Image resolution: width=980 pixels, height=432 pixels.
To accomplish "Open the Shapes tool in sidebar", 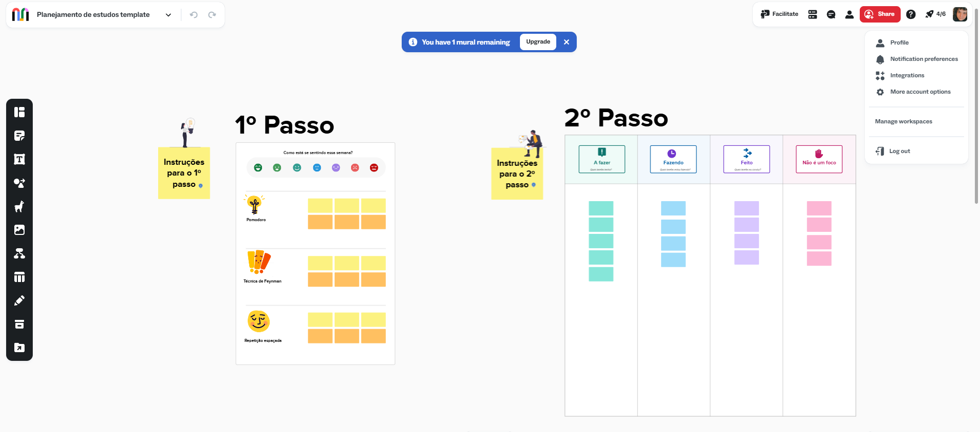I will [19, 183].
